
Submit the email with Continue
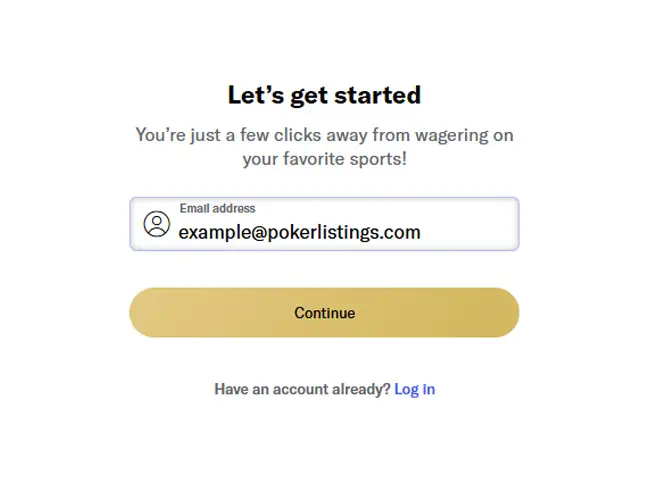pos(324,313)
